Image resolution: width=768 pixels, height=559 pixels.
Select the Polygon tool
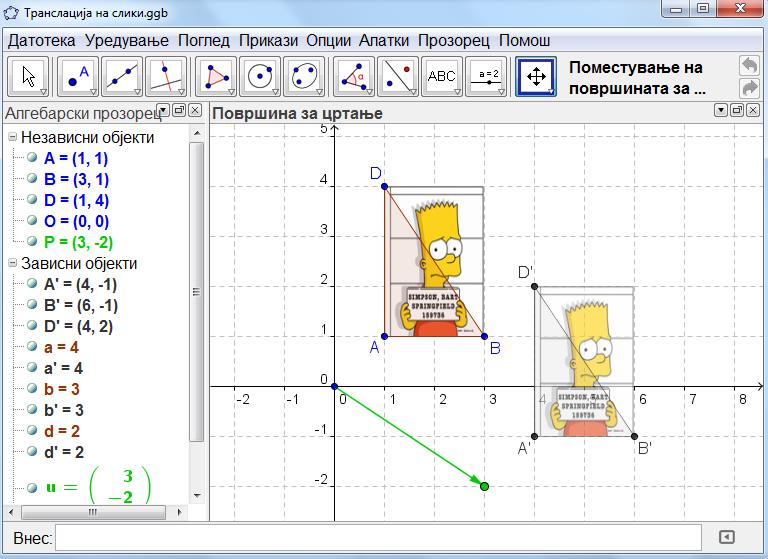[216, 76]
